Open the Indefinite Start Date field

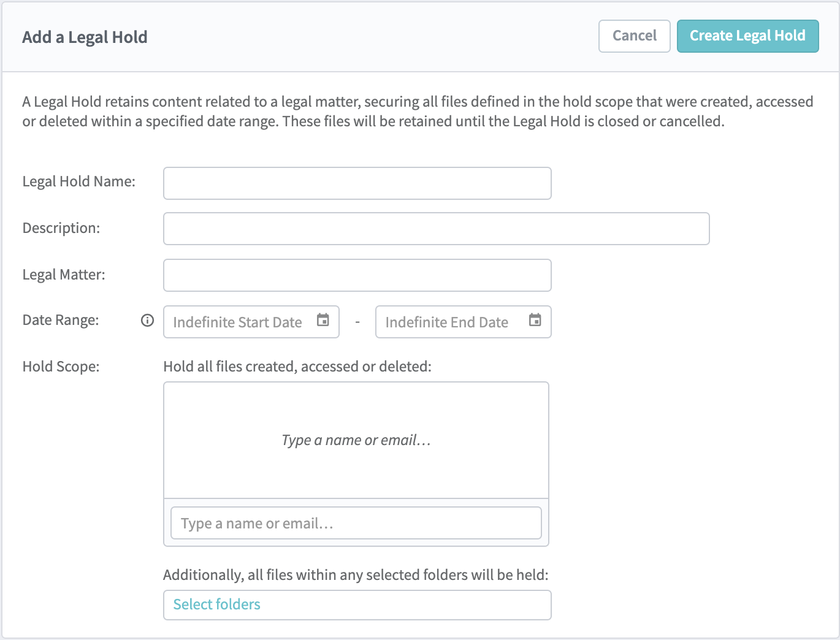251,322
